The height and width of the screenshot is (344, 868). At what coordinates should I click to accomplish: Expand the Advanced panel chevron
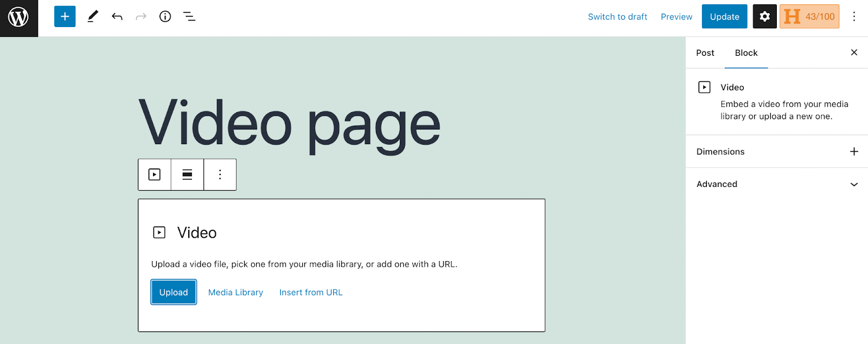point(854,184)
